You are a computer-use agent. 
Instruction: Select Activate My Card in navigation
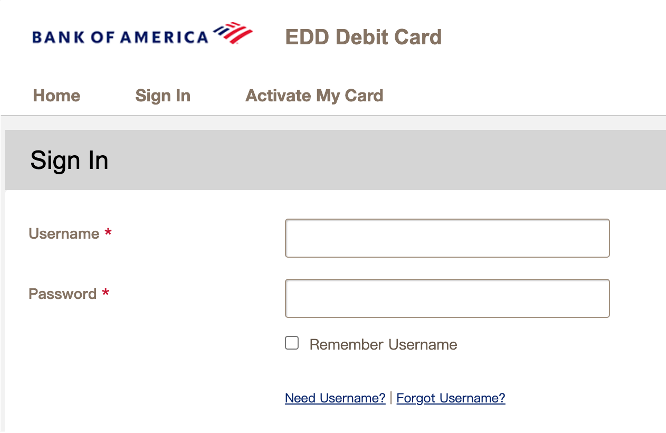pyautogui.click(x=314, y=96)
